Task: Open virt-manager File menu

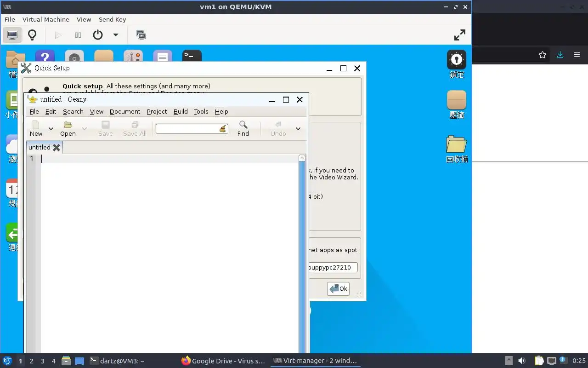Action: [10, 19]
